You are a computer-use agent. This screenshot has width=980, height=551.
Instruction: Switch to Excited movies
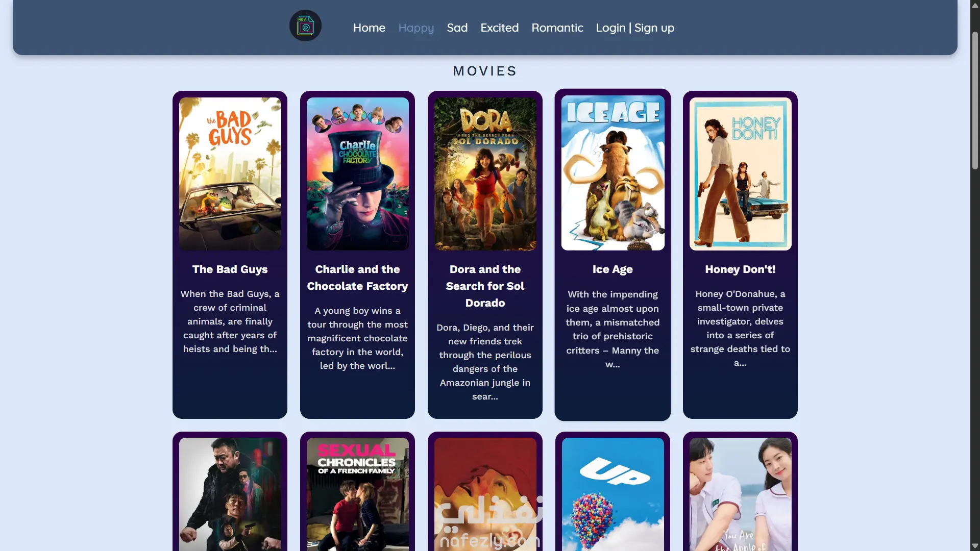click(x=499, y=28)
